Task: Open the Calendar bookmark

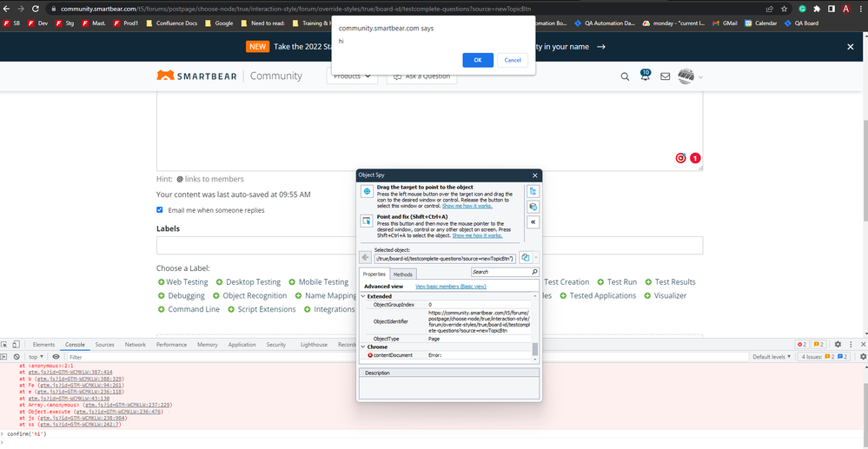Action: pyautogui.click(x=760, y=23)
